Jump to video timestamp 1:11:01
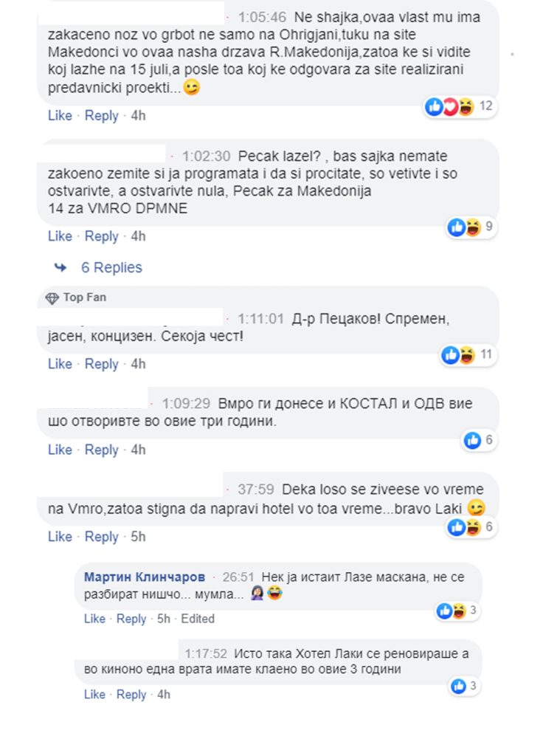Image resolution: width=543 pixels, height=756 pixels. point(260,319)
